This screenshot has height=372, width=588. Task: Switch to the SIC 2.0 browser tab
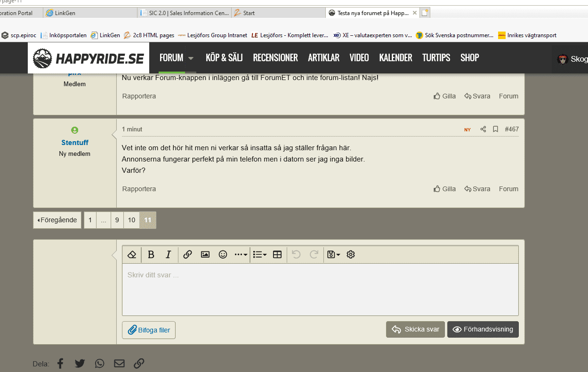click(x=184, y=13)
